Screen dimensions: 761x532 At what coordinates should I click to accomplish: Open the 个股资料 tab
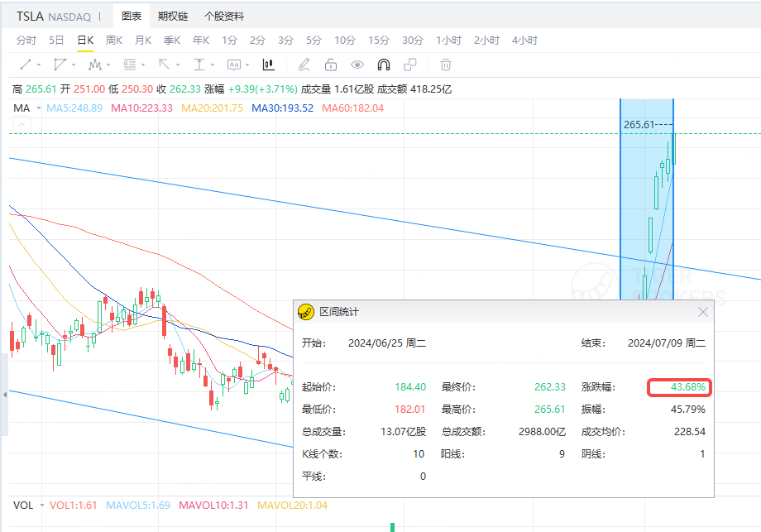(x=223, y=17)
